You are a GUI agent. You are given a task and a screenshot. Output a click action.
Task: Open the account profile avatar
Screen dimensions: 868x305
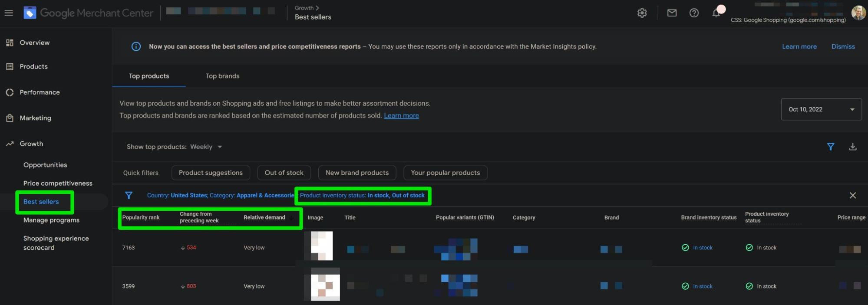(x=858, y=13)
